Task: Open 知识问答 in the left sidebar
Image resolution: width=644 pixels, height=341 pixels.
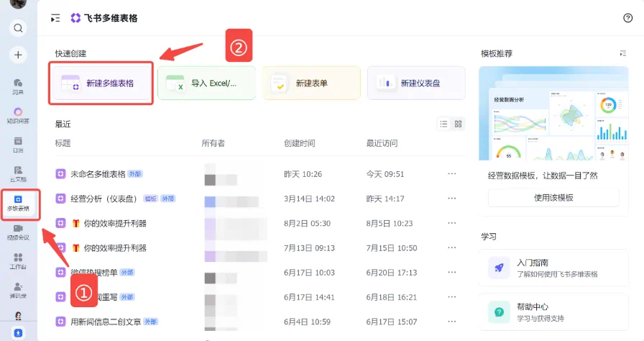Action: (x=18, y=115)
